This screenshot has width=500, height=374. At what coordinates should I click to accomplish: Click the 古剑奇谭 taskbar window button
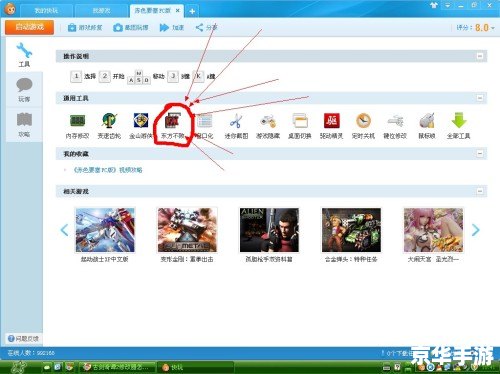pos(118,367)
